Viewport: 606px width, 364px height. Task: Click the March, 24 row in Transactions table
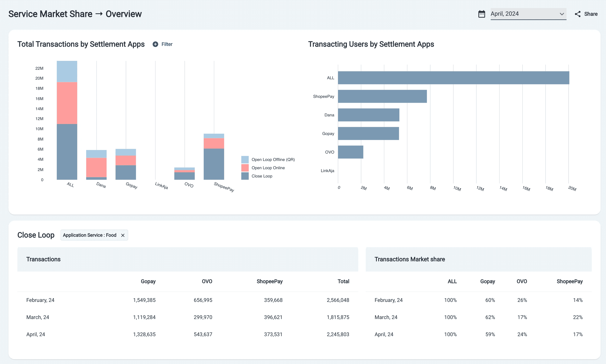point(188,317)
